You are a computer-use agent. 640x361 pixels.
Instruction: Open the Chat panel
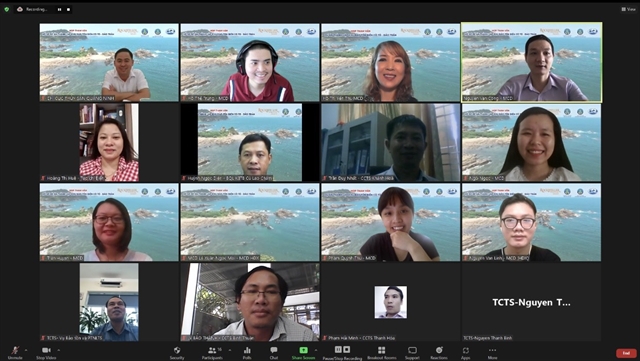point(273,353)
